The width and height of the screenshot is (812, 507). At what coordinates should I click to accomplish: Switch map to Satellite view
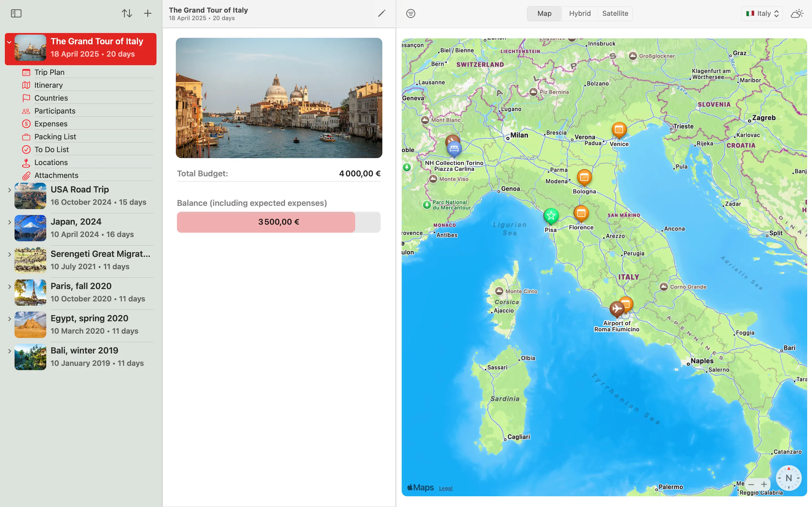(615, 14)
